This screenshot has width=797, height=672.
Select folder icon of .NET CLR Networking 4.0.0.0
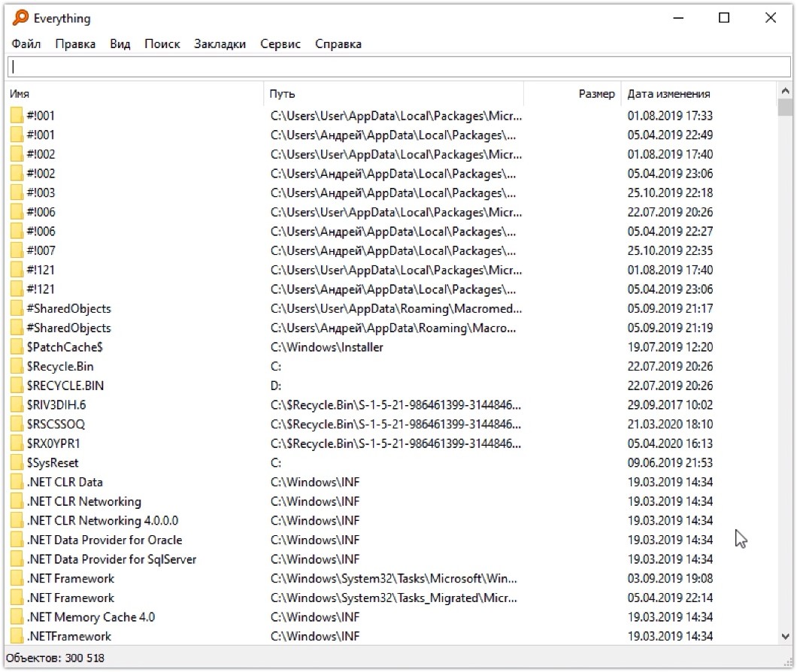click(17, 521)
